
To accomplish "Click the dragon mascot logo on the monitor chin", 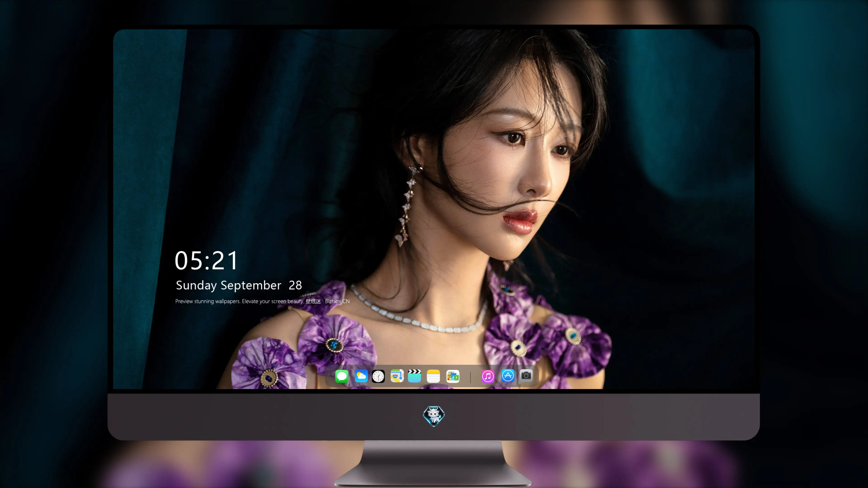I will (x=434, y=416).
